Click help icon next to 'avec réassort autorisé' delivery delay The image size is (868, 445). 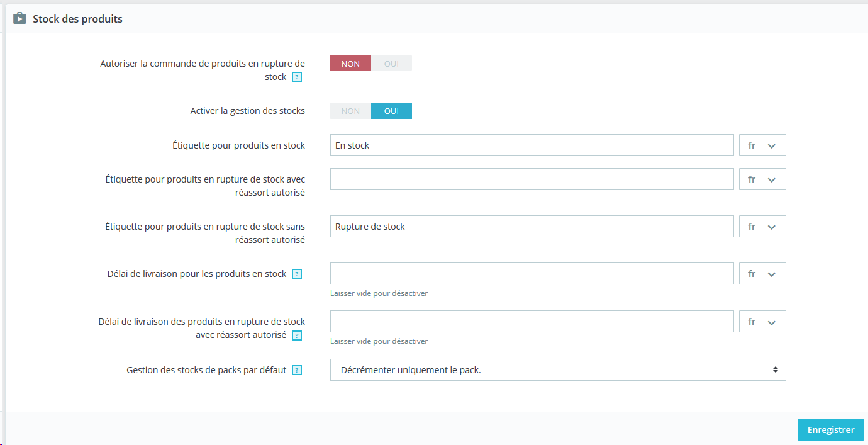click(297, 335)
